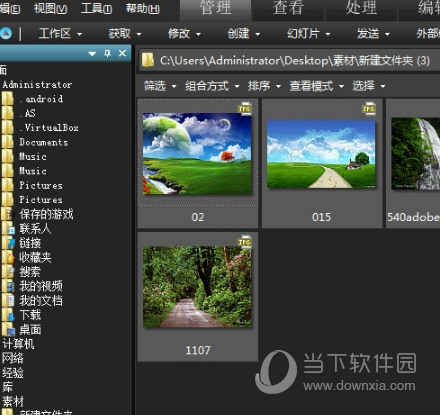Close the folder pane with the X
Image resolution: width=440 pixels, height=415 pixels.
point(122,53)
